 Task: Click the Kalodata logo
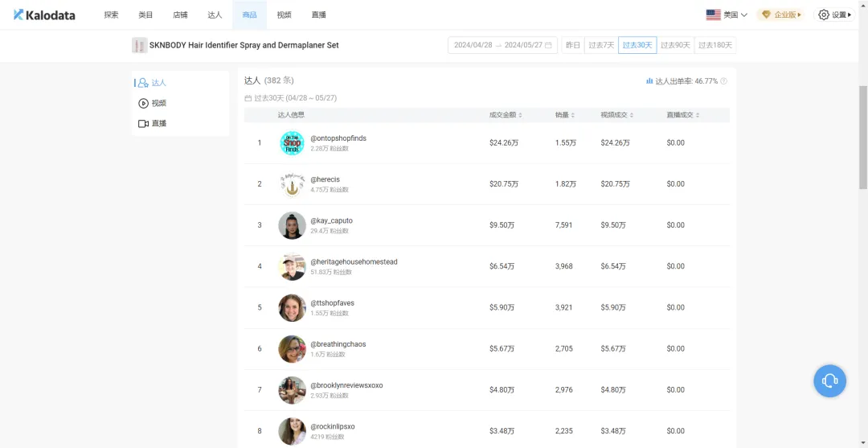(x=44, y=14)
